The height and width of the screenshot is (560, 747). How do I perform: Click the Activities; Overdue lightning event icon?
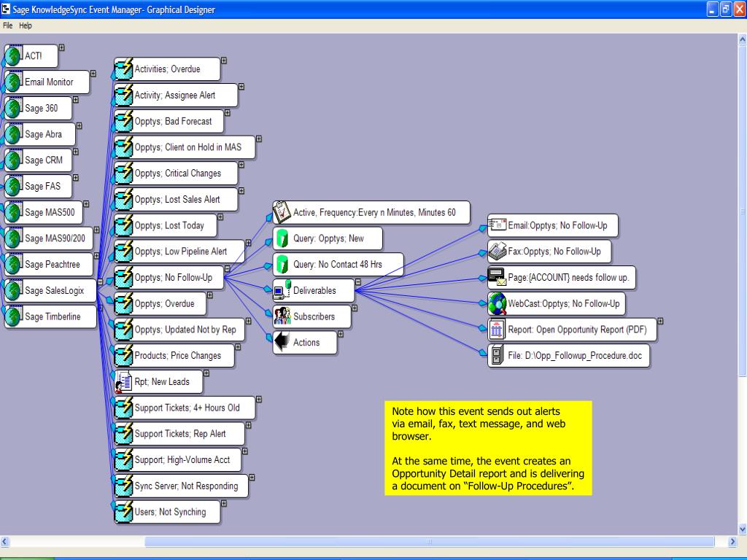pos(124,69)
